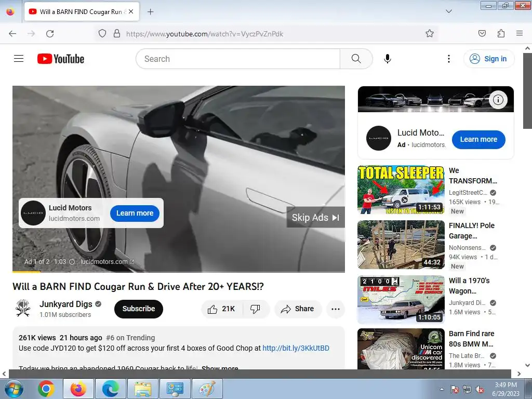Image resolution: width=532 pixels, height=399 pixels.
Task: Click the browser forward arrow
Action: (x=31, y=34)
